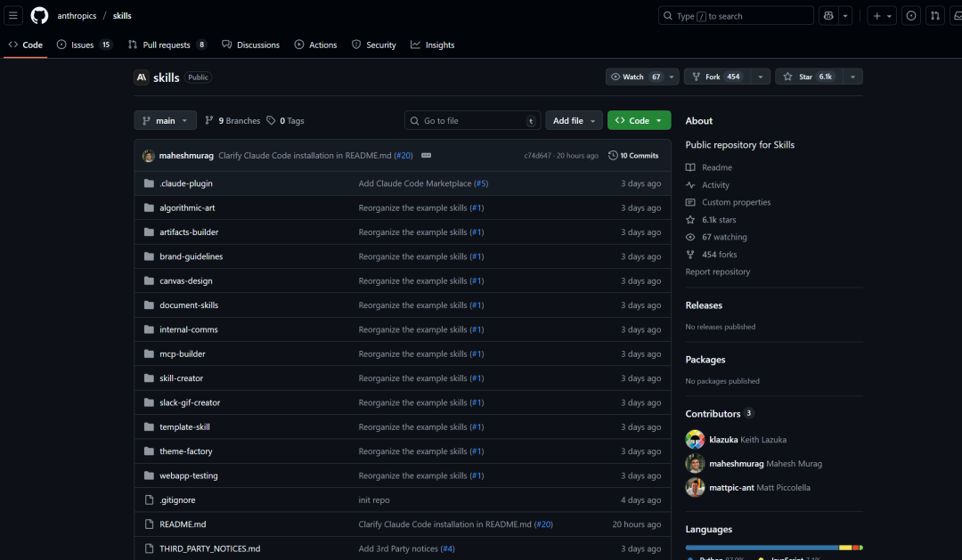The image size is (962, 560).
Task: Switch to the Pull requests tab
Action: click(x=167, y=45)
